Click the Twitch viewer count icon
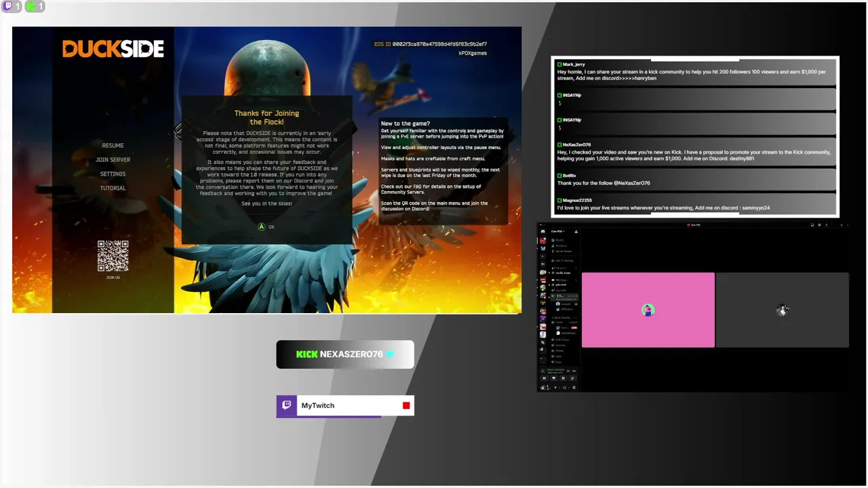The height and width of the screenshot is (488, 868). (7, 6)
